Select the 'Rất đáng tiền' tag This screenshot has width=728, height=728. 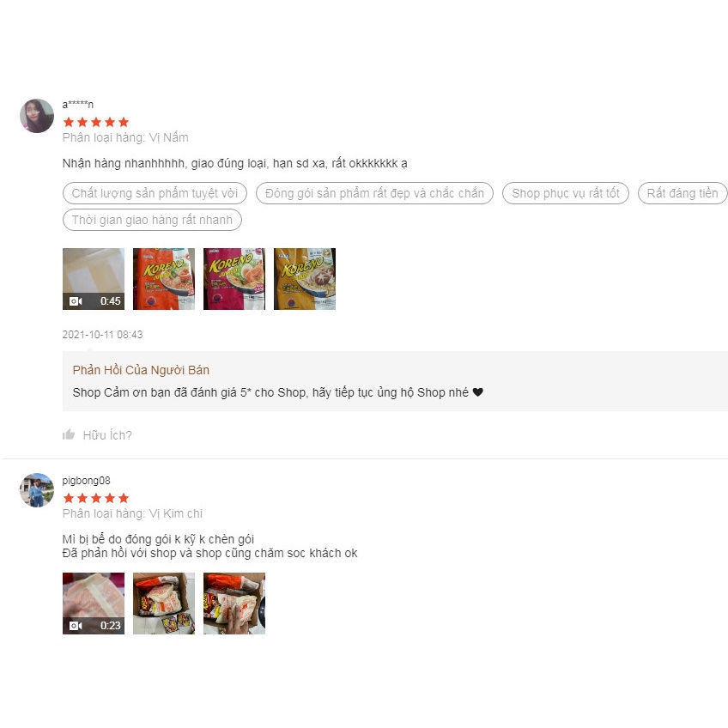pos(682,193)
